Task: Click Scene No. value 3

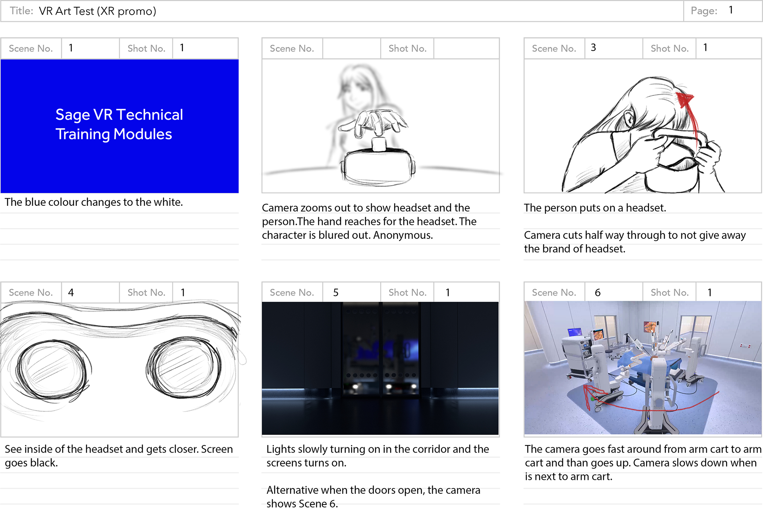Action: (593, 48)
